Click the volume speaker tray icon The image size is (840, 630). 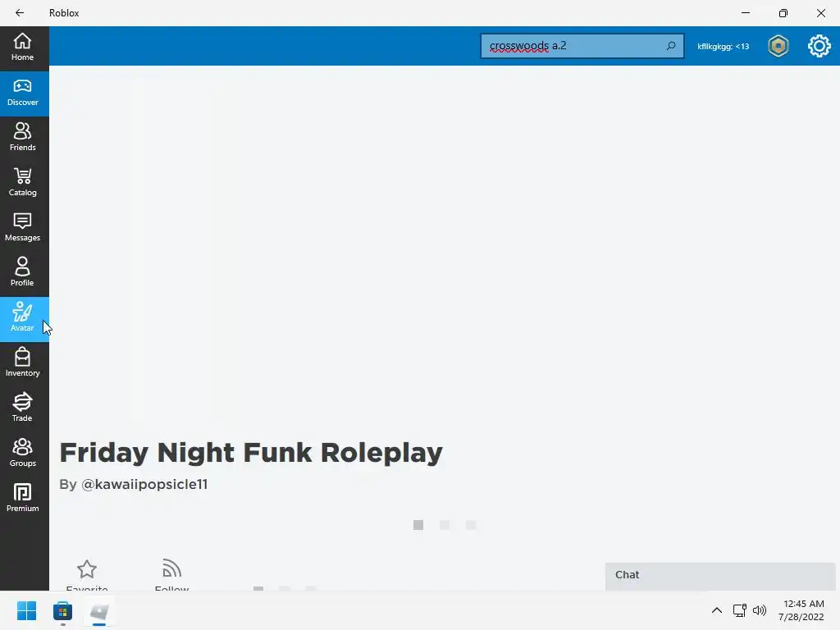(x=760, y=610)
